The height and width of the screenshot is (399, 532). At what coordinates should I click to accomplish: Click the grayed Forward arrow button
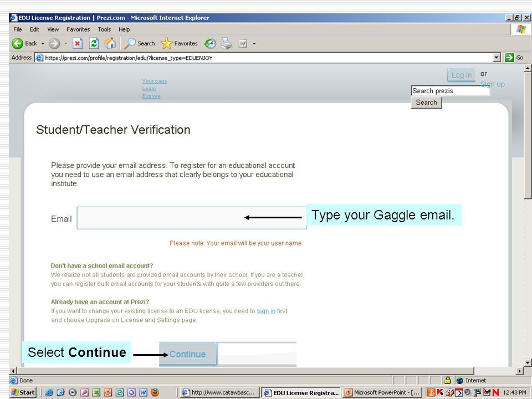click(54, 43)
